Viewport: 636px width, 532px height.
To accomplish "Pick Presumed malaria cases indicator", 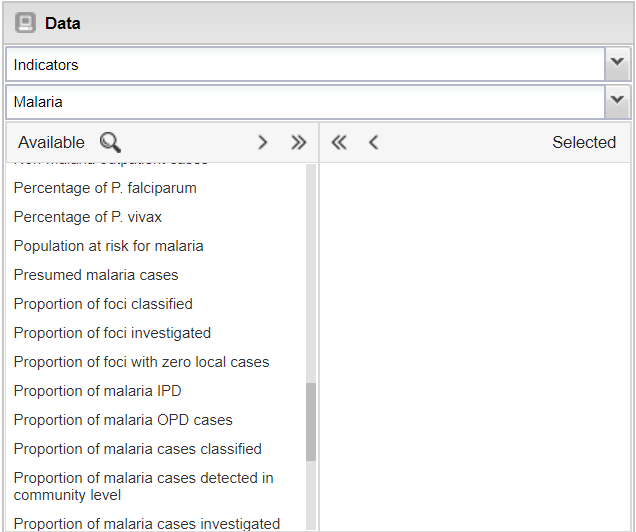I will 96,275.
